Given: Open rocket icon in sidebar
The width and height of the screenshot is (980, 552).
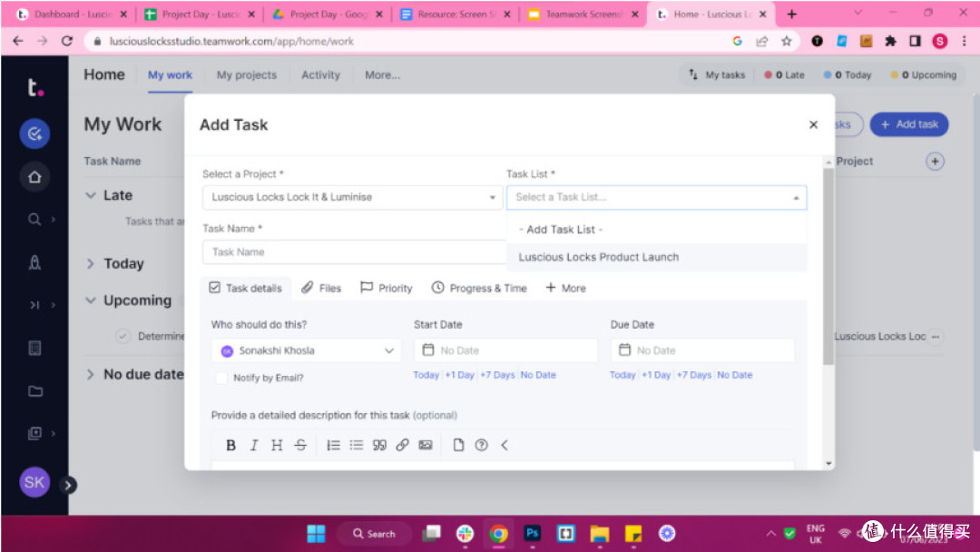Looking at the screenshot, I should point(35,262).
